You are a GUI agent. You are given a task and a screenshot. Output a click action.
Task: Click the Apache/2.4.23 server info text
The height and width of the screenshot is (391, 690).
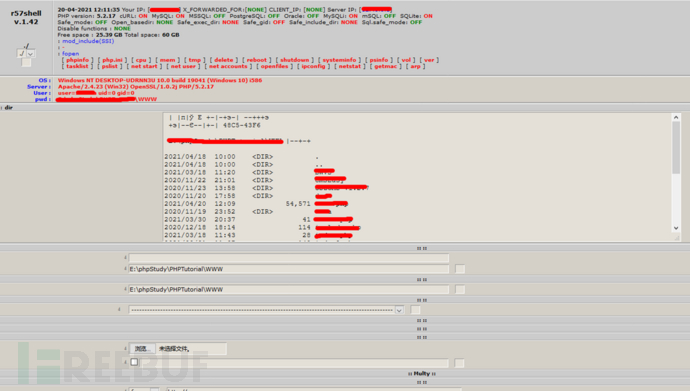tap(136, 87)
